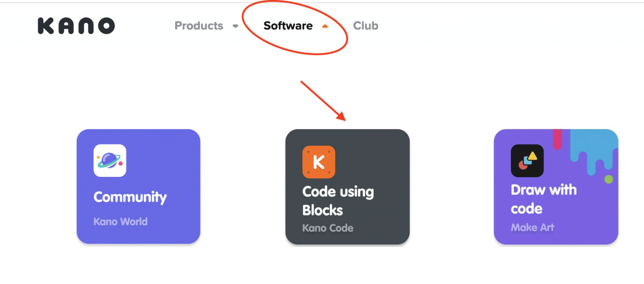Click the Kano Code subtitle
This screenshot has width=644, height=284.
[x=327, y=228]
